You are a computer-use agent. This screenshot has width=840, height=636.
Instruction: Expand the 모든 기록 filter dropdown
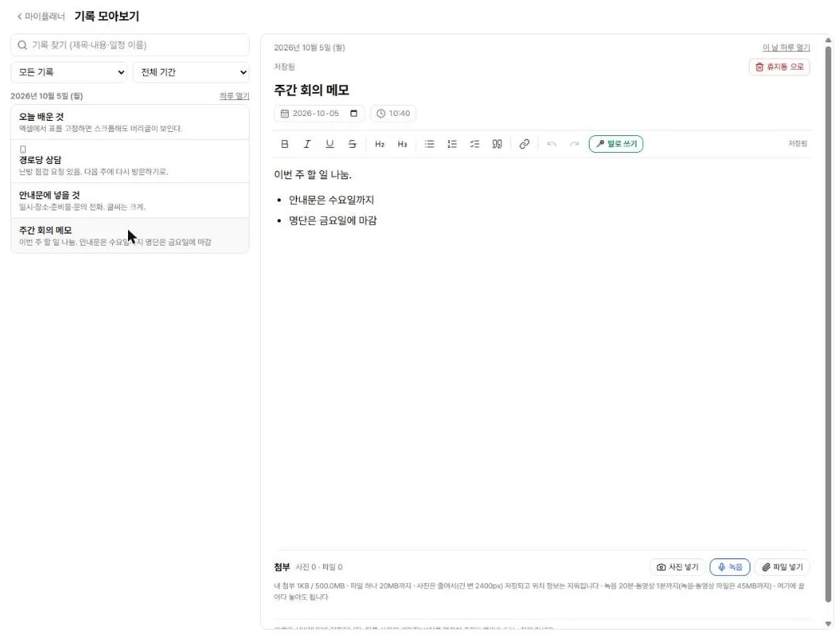coord(69,72)
